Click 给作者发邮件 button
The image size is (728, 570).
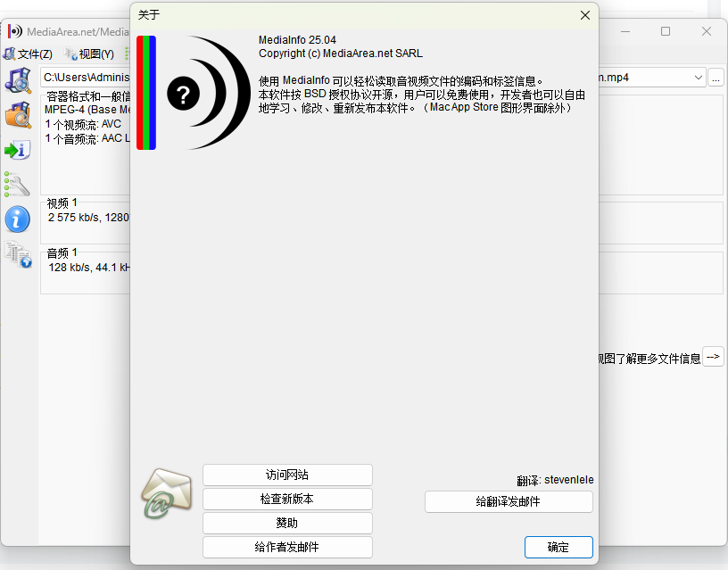(287, 548)
